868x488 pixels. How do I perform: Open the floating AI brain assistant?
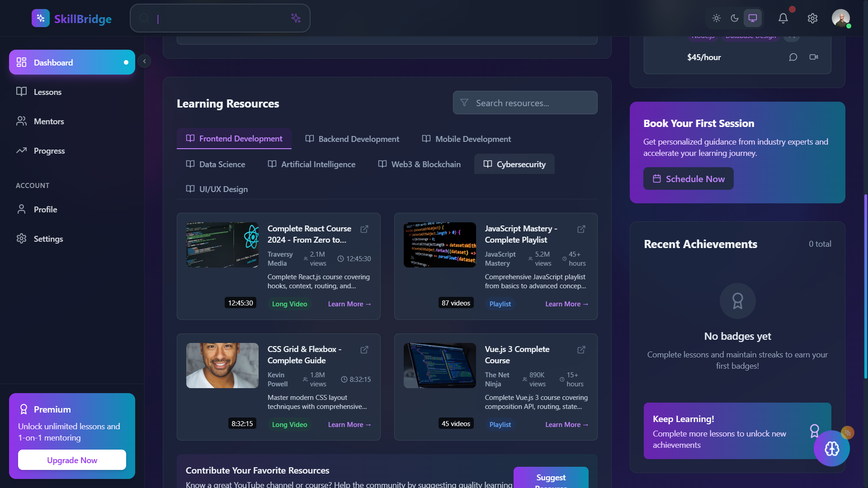point(831,448)
